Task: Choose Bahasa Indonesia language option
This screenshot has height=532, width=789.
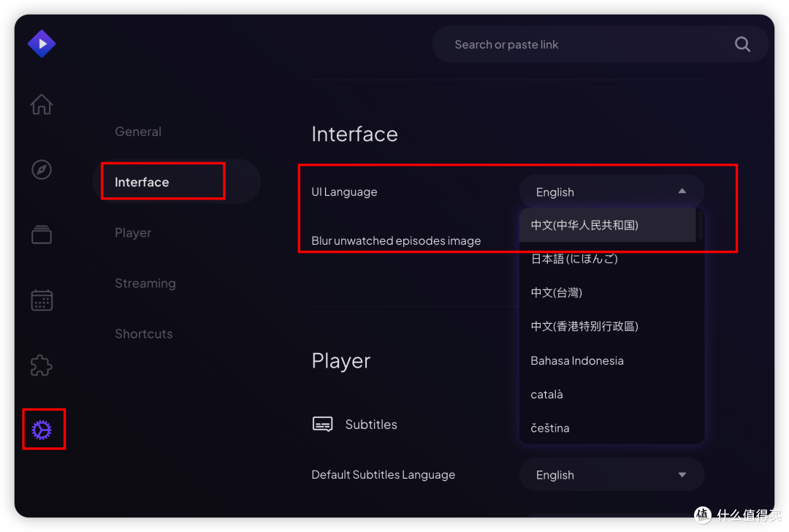Action: click(x=608, y=360)
